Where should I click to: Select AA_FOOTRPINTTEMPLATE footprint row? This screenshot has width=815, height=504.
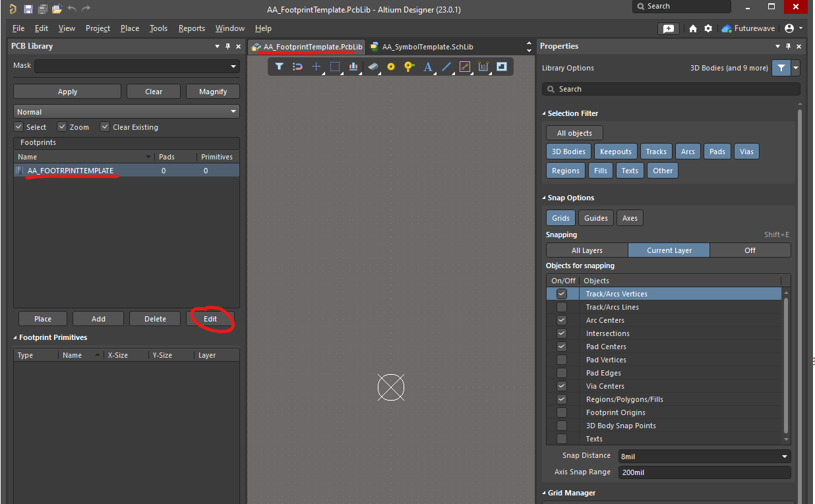click(x=126, y=171)
